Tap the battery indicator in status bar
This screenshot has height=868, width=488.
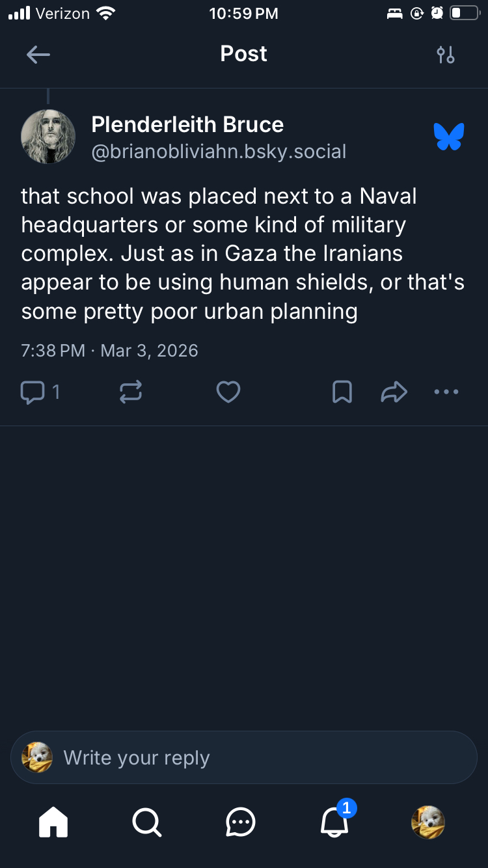click(x=464, y=13)
